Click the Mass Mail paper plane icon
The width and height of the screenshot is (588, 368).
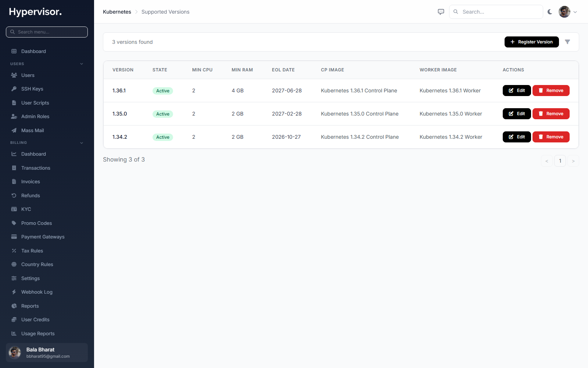coord(14,130)
